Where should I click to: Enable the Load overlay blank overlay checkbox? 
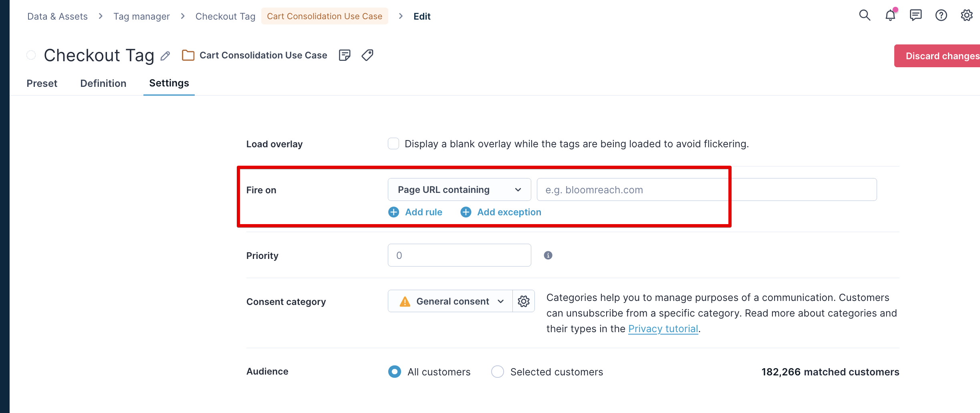(x=393, y=144)
